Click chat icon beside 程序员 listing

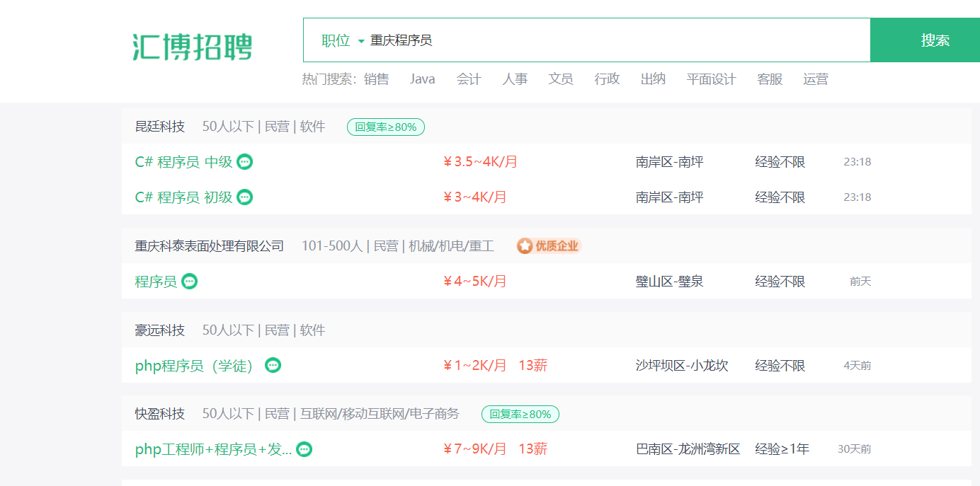coord(189,282)
